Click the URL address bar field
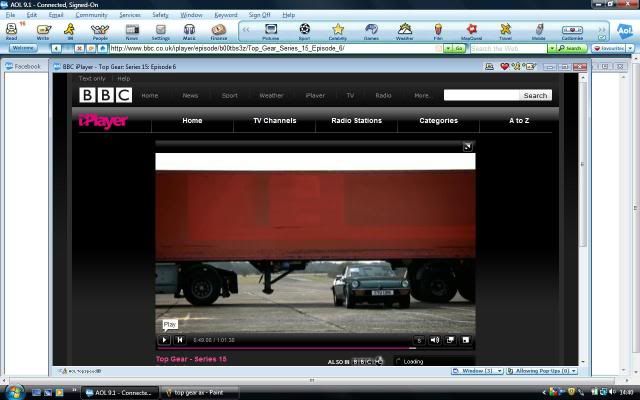 coord(276,49)
